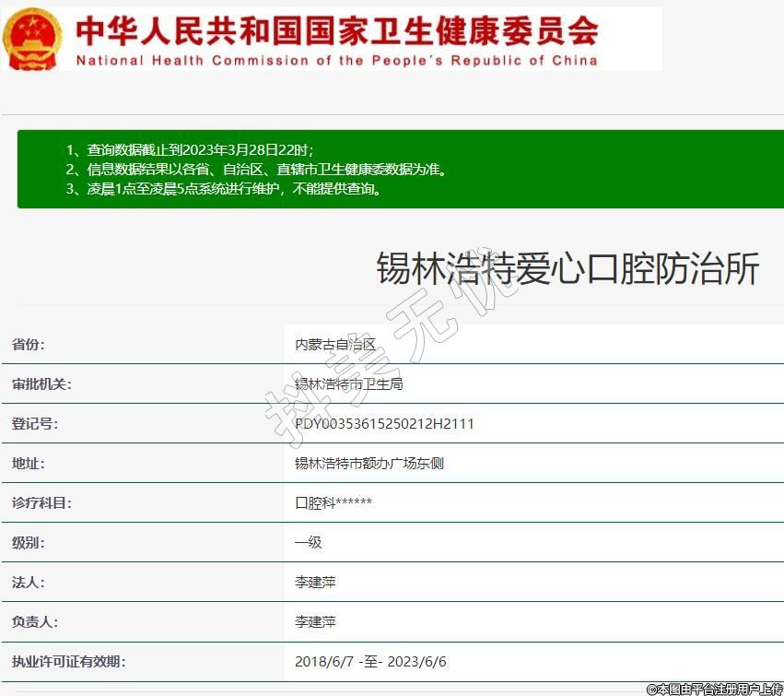Click the notice about provincial health commission data
This screenshot has height=696, width=784.
[x=255, y=170]
